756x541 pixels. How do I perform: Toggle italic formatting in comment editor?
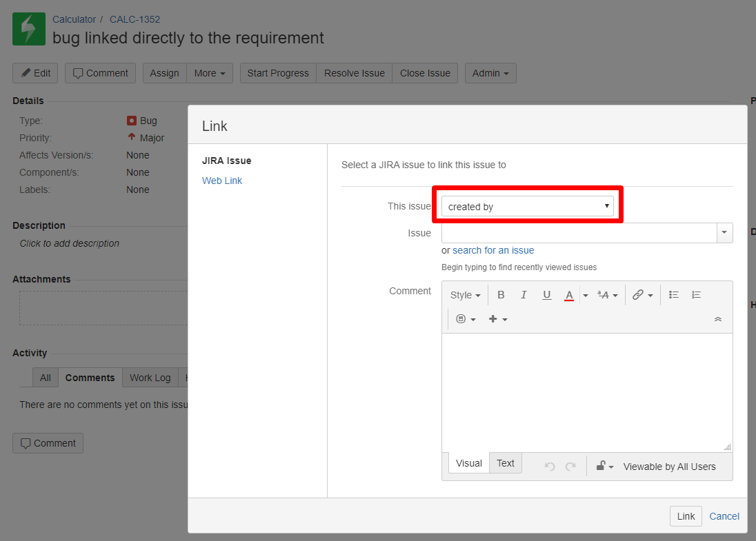point(524,295)
